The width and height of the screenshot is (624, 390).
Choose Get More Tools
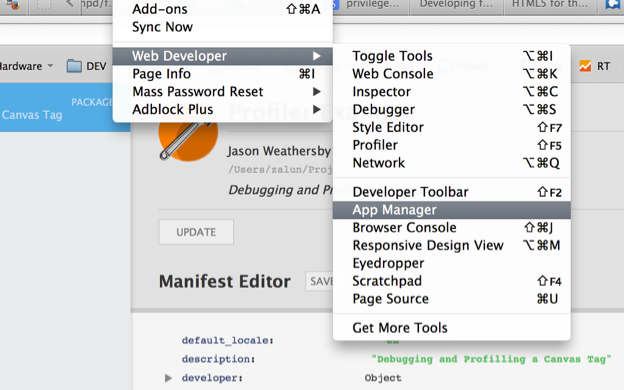point(452,328)
